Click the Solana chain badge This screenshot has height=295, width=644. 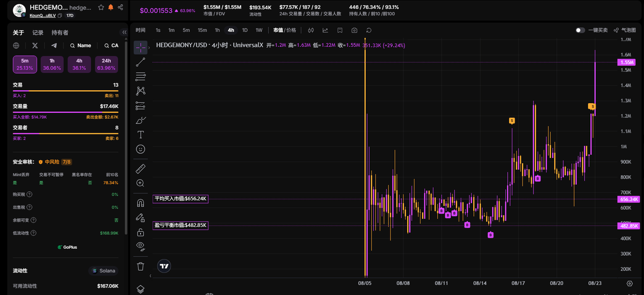103,271
